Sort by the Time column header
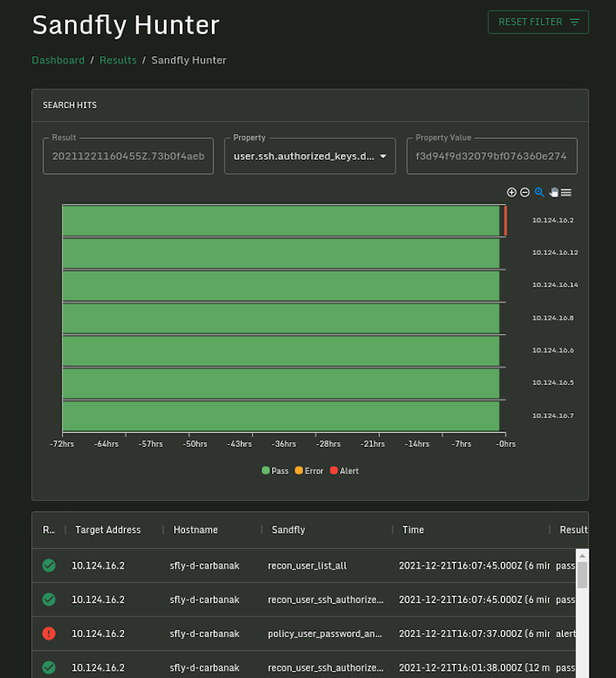Viewport: 616px width, 678px height. [x=412, y=530]
